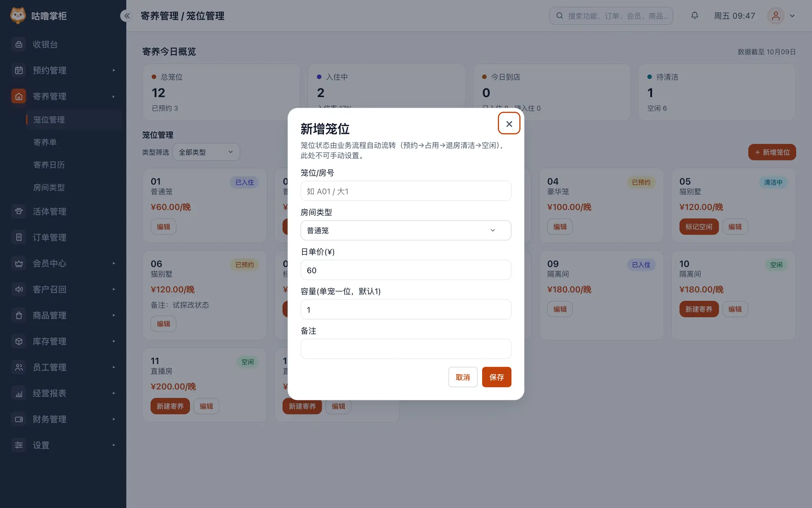The height and width of the screenshot is (508, 812).
Task: Click the 设置 sliders icon
Action: tap(19, 445)
